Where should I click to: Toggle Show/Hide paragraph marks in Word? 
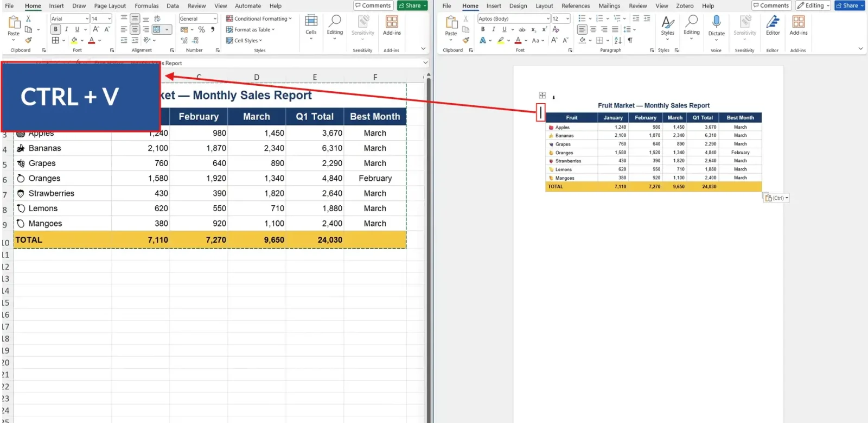pos(630,40)
